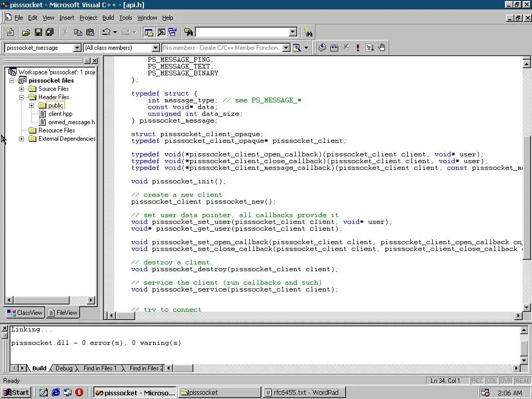532x399 pixels.
Task: Open the Help menu
Action: pos(167,18)
